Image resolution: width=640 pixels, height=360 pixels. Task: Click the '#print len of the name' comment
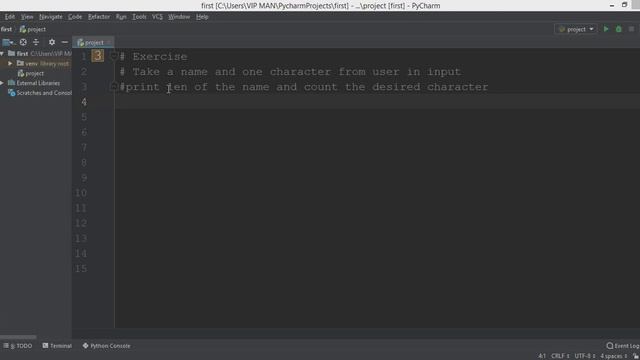304,87
